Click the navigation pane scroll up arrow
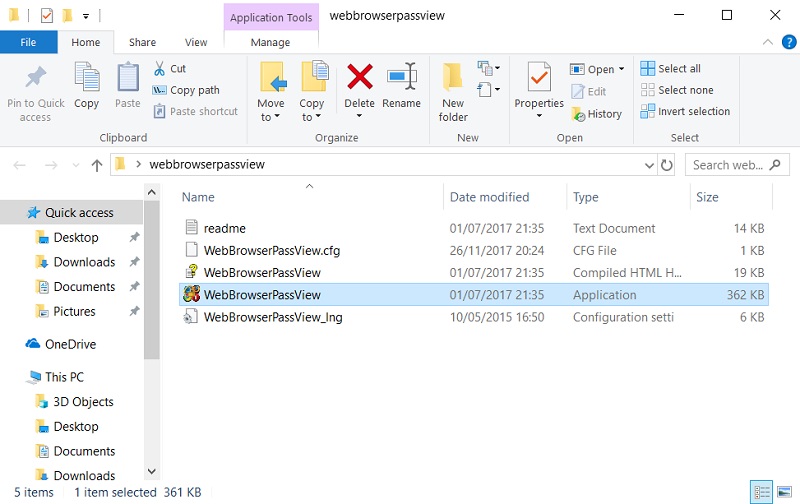 click(152, 192)
